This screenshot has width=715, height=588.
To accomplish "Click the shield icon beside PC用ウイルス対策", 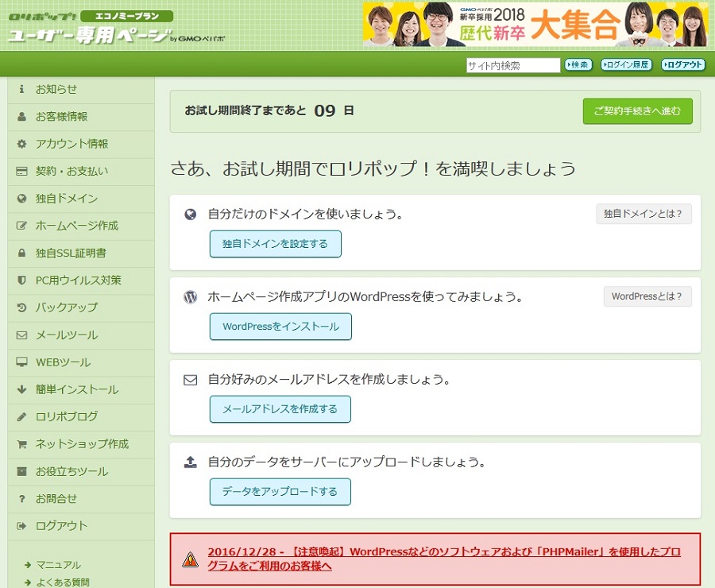I will click(x=21, y=280).
